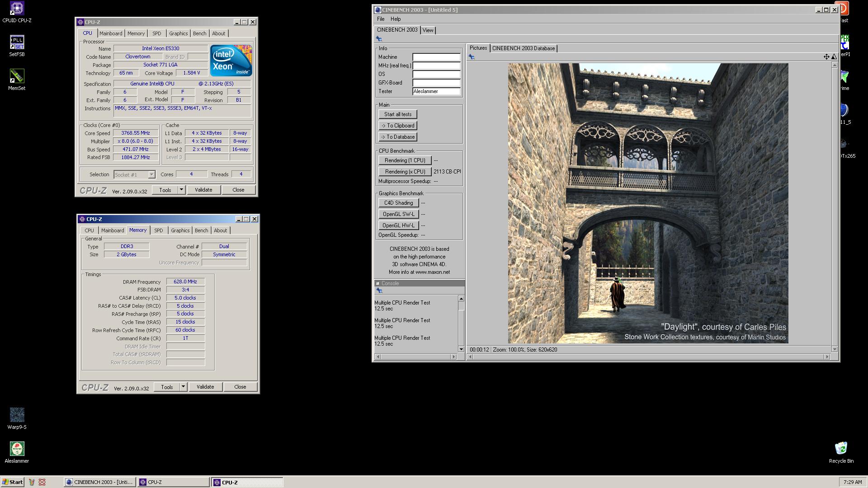
Task: Open the File menu in CINEBENCH
Action: [381, 19]
